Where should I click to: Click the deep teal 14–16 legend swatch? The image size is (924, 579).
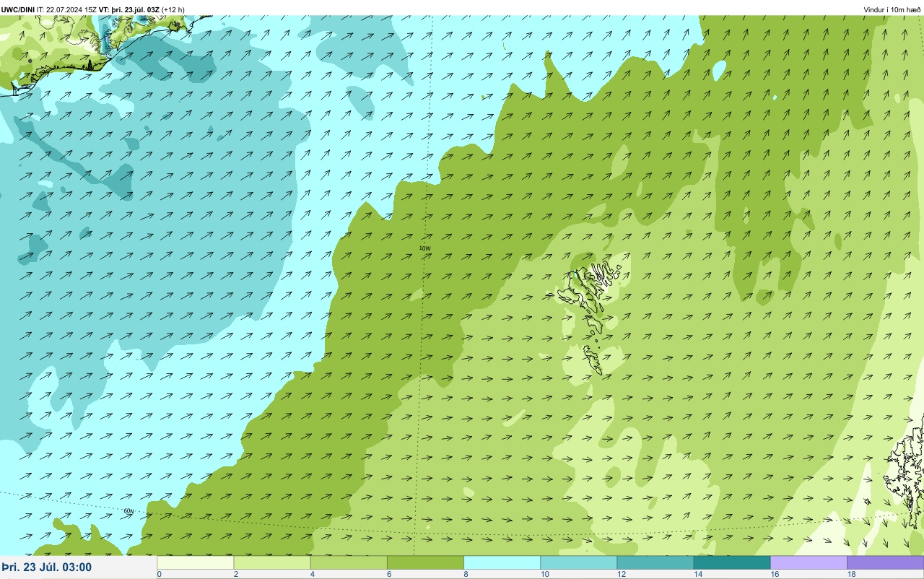pyautogui.click(x=732, y=562)
